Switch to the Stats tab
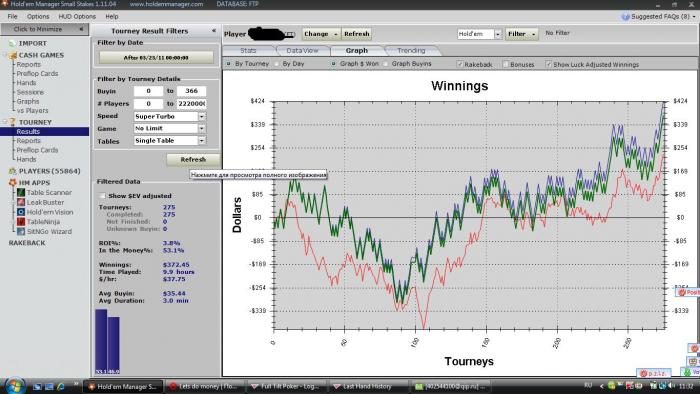700x394 pixels. tap(248, 50)
